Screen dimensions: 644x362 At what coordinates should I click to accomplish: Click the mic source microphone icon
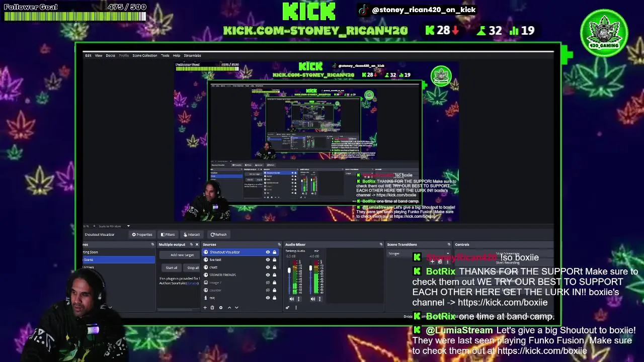point(206,298)
